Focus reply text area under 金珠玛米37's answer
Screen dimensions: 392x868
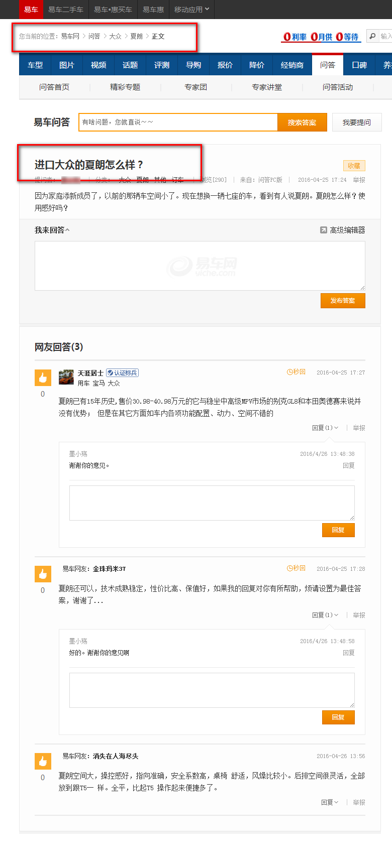pyautogui.click(x=212, y=690)
